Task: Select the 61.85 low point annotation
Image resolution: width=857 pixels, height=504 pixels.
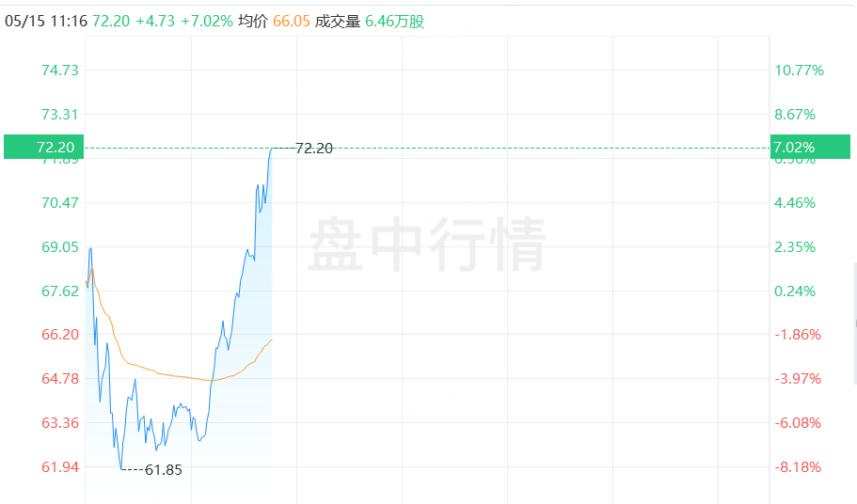Action: [164, 469]
